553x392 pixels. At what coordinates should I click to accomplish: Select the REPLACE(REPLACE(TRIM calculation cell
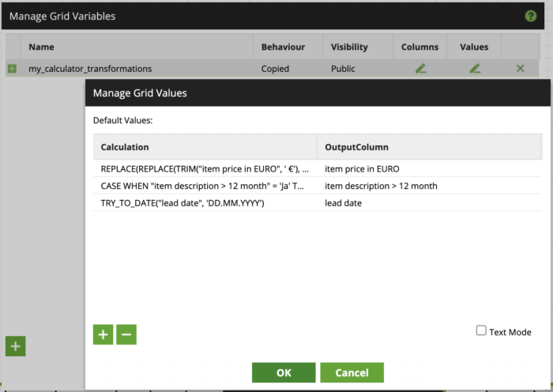(204, 169)
